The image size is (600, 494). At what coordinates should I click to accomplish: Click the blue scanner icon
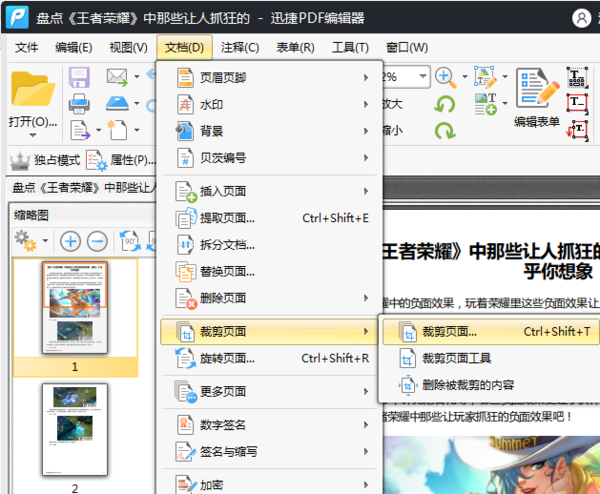click(117, 103)
